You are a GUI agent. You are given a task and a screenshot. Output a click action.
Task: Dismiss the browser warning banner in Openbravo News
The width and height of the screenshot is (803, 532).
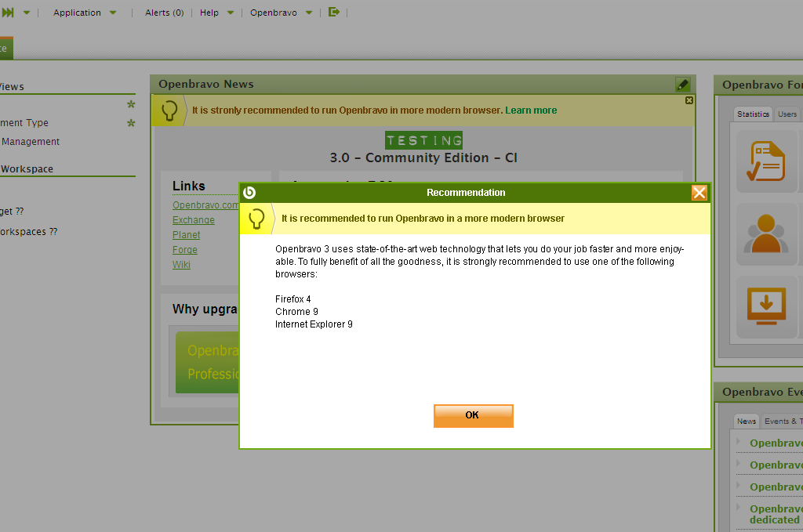pos(689,100)
